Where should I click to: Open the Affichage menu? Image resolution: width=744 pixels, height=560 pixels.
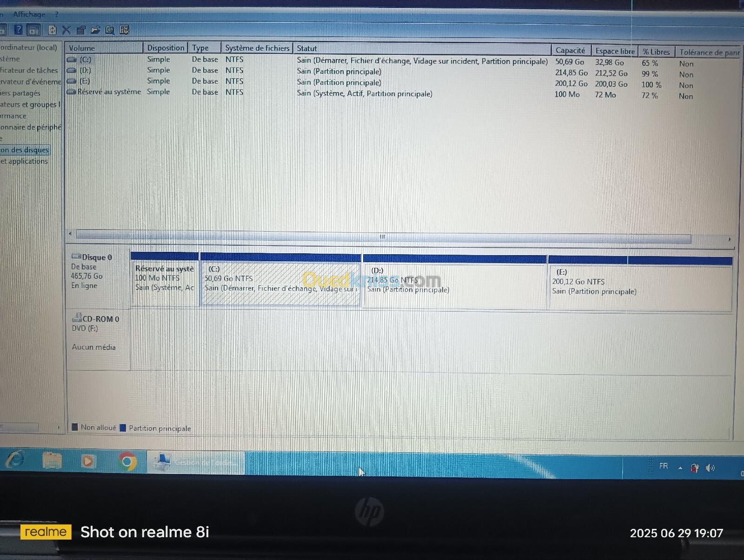[29, 14]
